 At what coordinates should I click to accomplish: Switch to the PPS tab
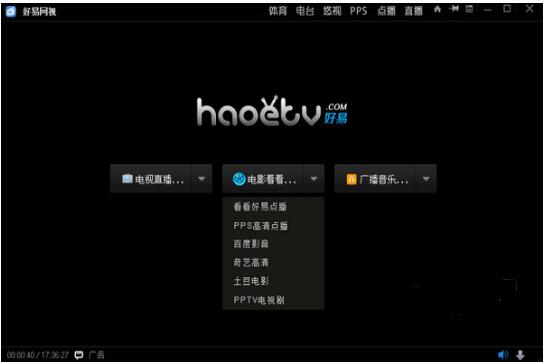pos(358,11)
